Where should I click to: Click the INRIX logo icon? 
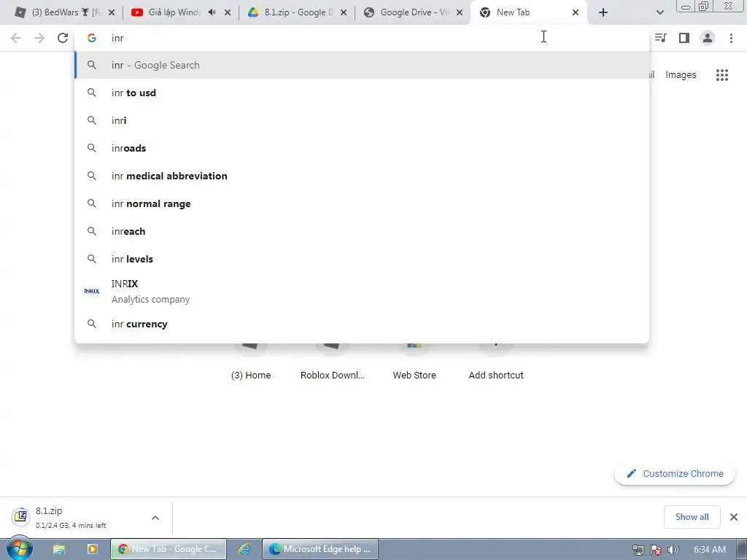tap(91, 291)
